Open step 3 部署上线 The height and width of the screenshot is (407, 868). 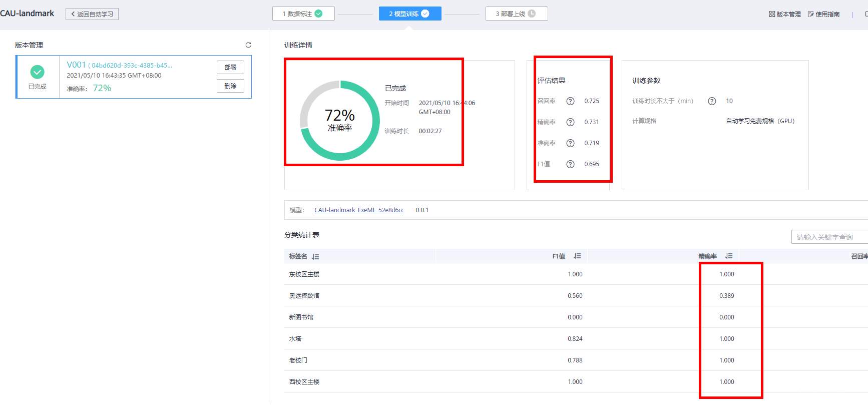(517, 14)
